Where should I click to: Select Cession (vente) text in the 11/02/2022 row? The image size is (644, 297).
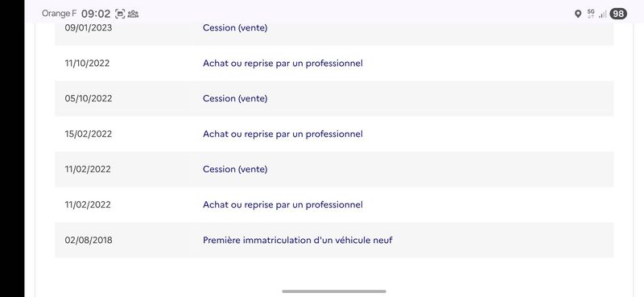(x=235, y=169)
